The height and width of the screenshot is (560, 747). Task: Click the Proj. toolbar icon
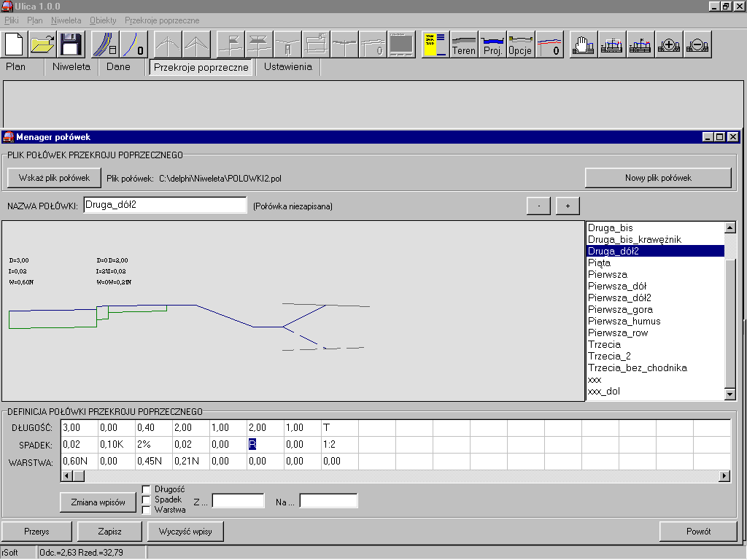tap(492, 44)
